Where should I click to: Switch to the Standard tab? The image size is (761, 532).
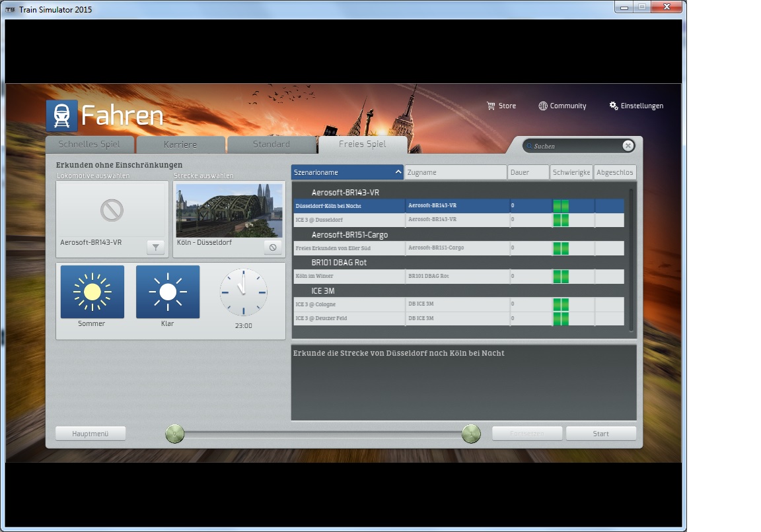point(272,145)
